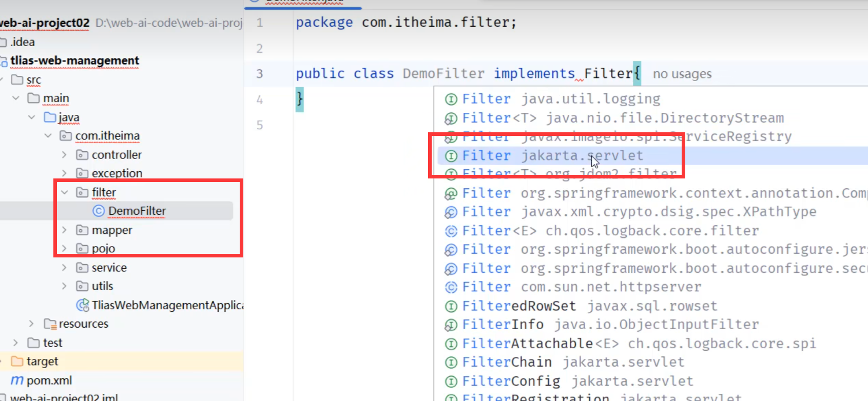Choose Filter java.util.logging from completion list

click(x=561, y=99)
